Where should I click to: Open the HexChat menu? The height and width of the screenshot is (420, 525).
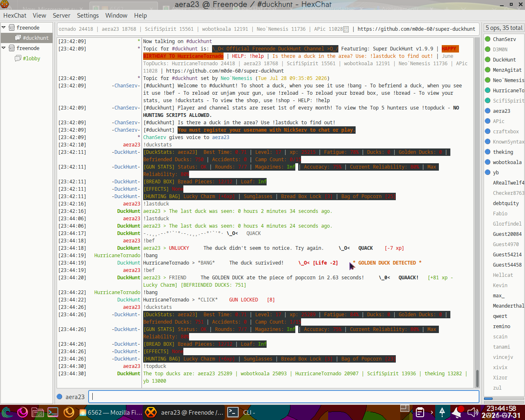coord(15,16)
